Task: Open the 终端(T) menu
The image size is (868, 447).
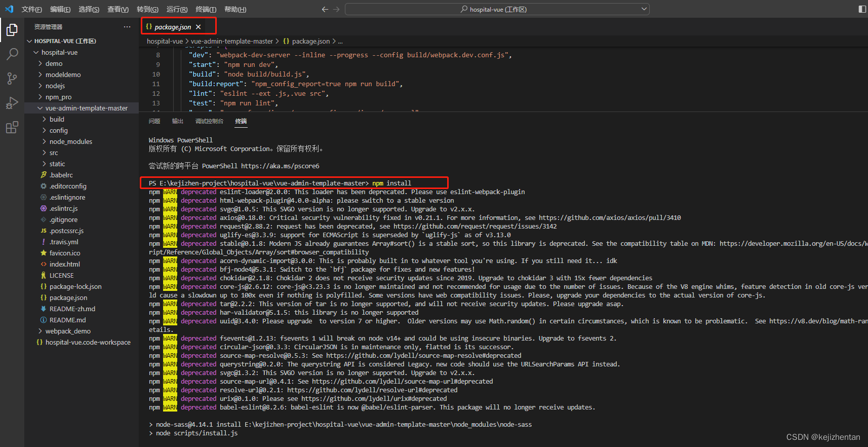Action: click(x=206, y=9)
